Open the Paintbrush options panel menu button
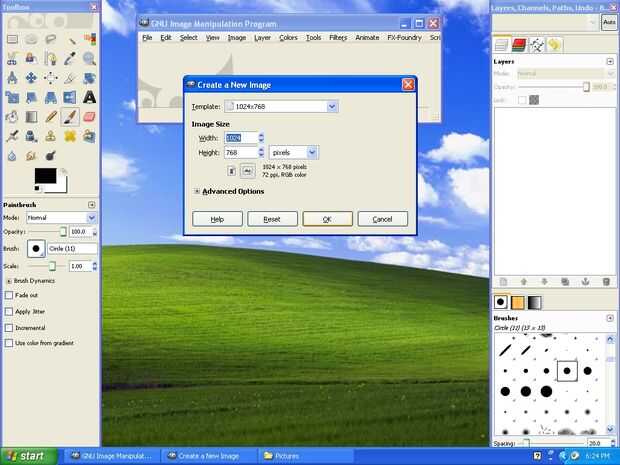The height and width of the screenshot is (465, 620). coord(92,204)
